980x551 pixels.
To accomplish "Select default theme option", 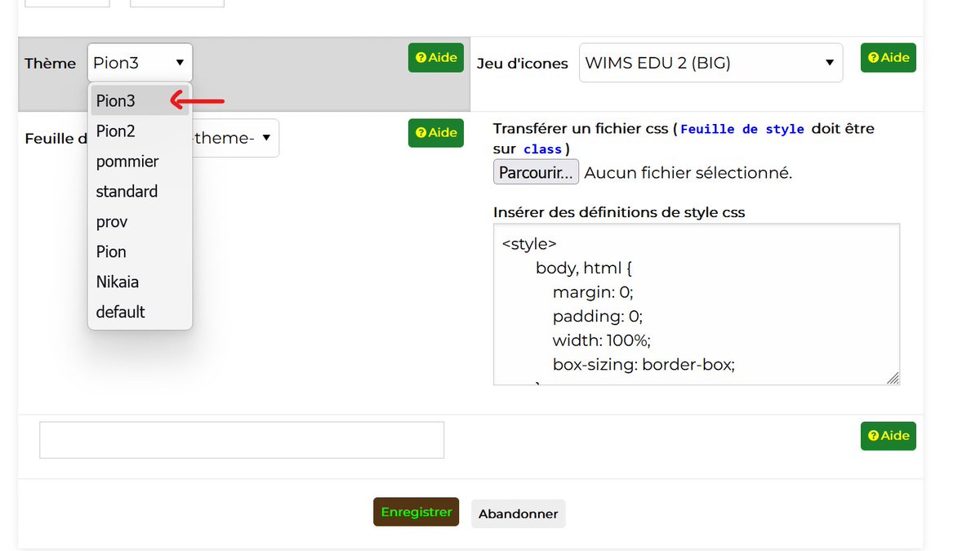I will coord(140,313).
